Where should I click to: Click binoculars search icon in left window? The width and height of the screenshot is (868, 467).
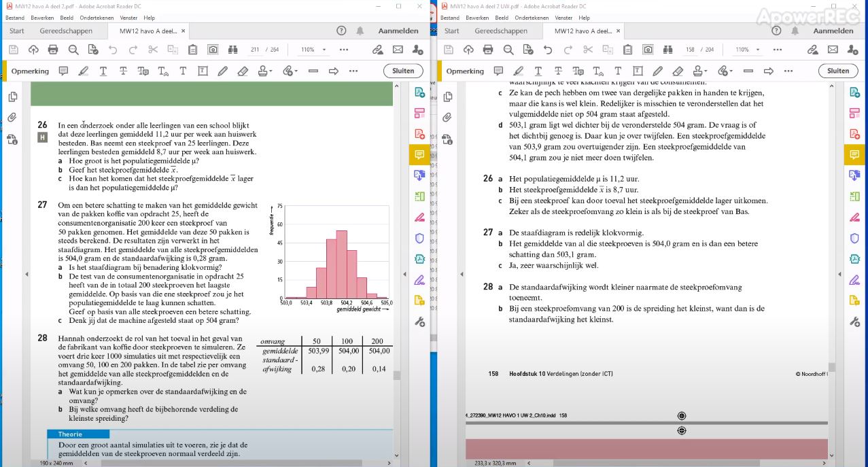tap(233, 50)
